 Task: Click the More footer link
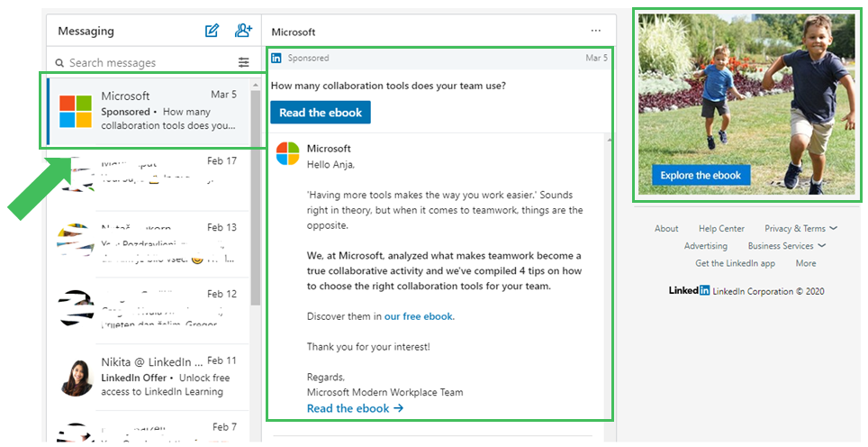(806, 263)
